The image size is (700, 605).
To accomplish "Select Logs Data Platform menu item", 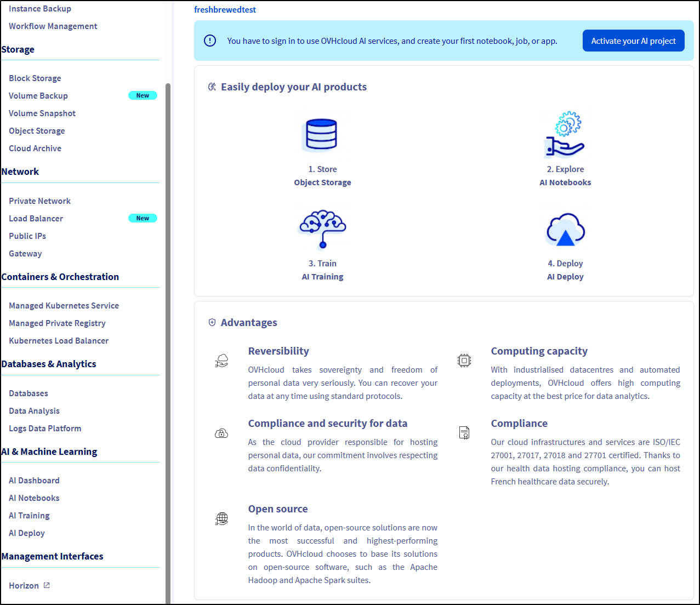I will point(45,429).
